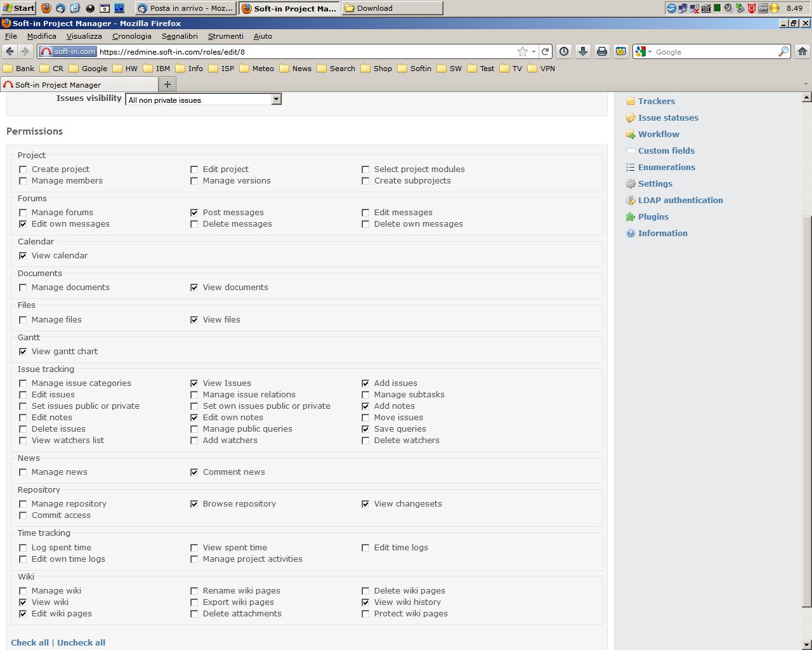Enable Manage documents permission
The image size is (812, 650).
(23, 288)
